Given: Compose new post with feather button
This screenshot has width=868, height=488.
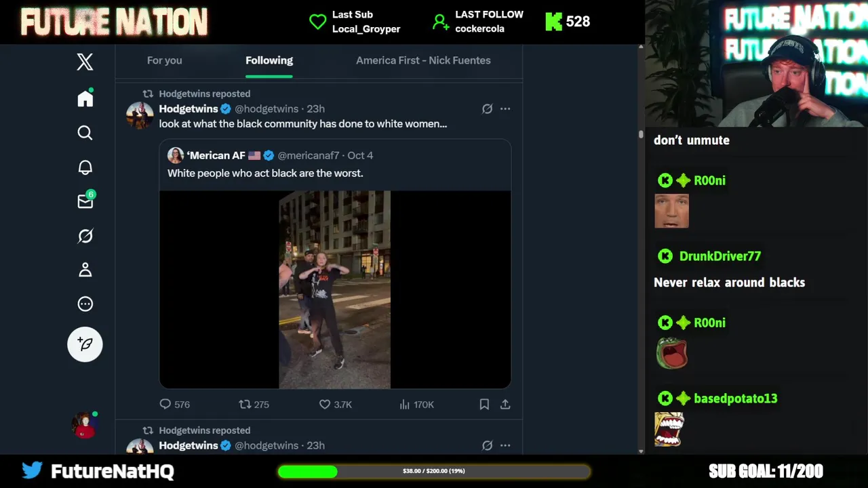Looking at the screenshot, I should [85, 344].
